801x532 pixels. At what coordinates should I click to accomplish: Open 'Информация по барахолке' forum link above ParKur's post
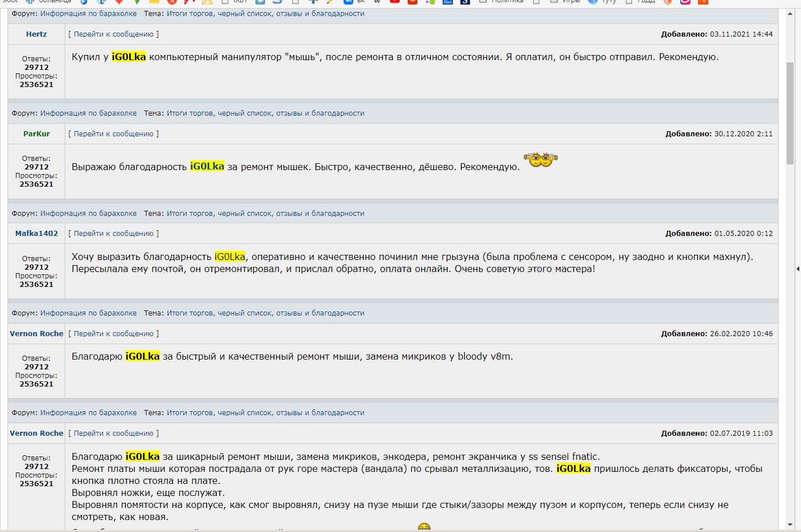pos(88,113)
